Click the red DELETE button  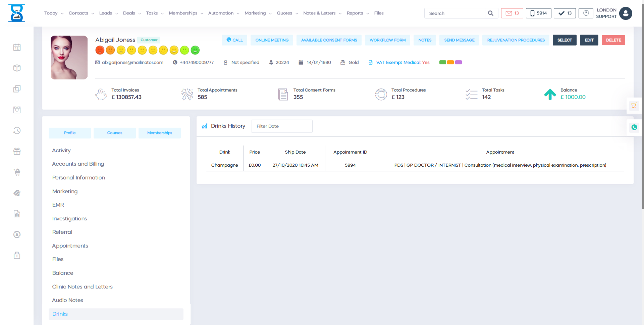coord(613,40)
